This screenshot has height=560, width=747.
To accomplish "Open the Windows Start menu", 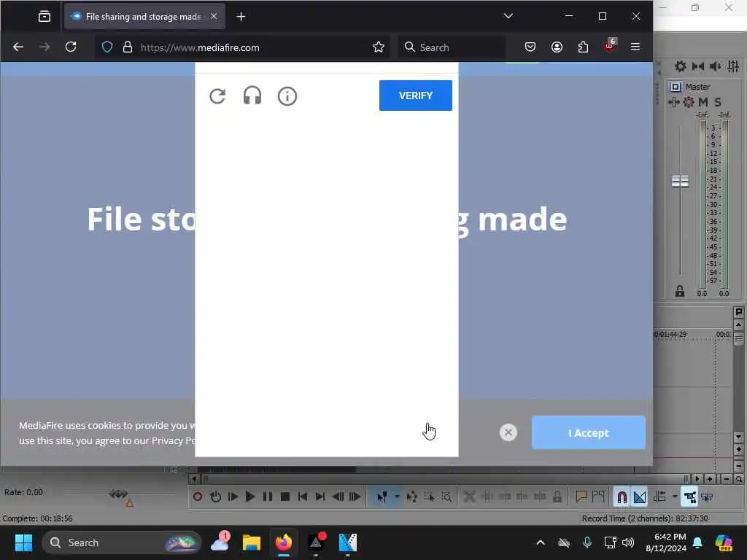I will pos(23,542).
